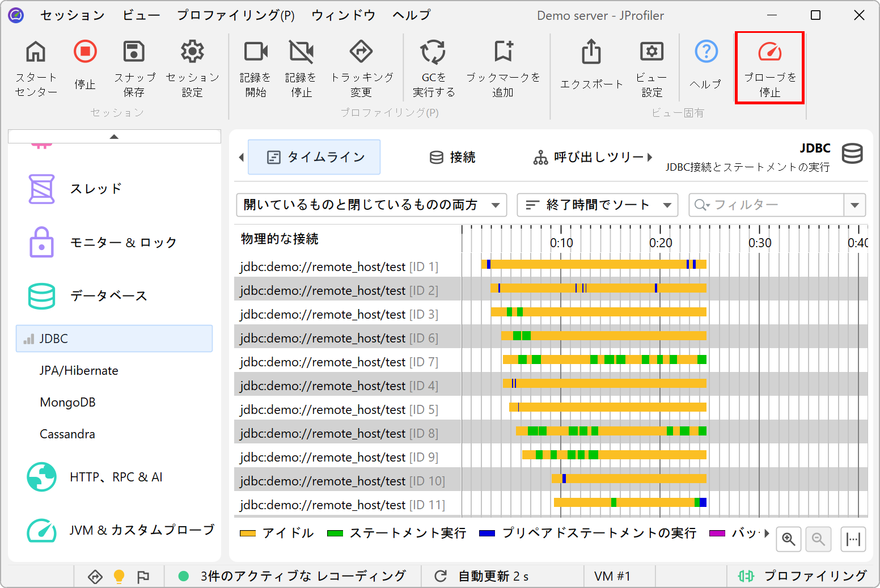
Task: Click the green ステートメント実行 legend swatch
Action: point(335,534)
